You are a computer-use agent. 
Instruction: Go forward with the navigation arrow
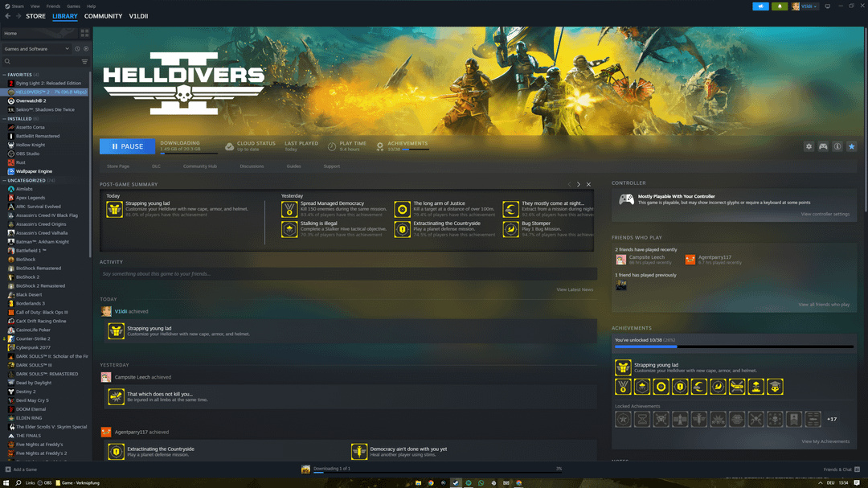pos(18,16)
